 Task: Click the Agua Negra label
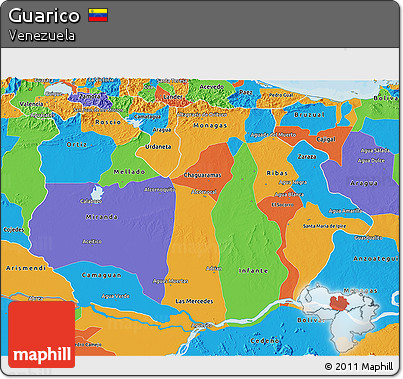(293, 182)
